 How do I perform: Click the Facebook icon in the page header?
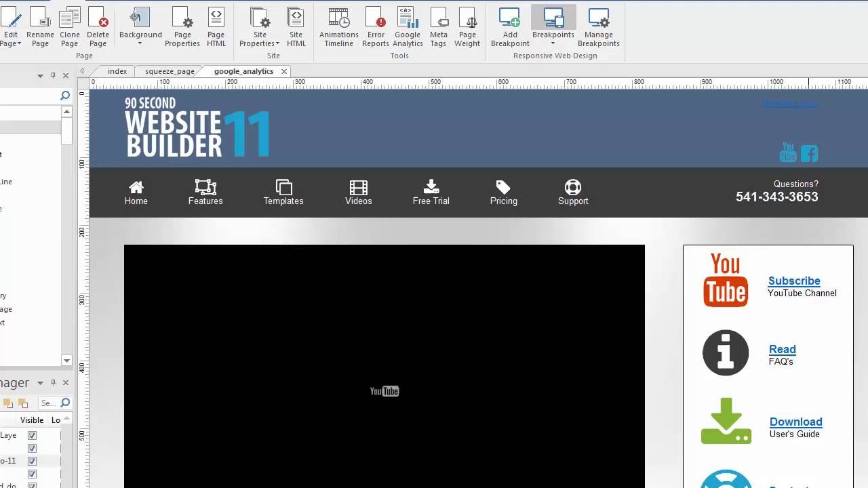[810, 154]
